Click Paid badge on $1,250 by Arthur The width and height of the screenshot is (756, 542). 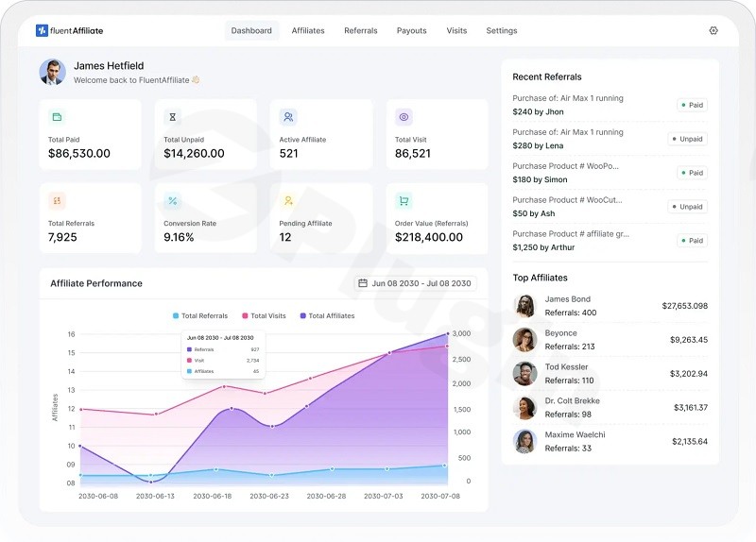pyautogui.click(x=692, y=241)
